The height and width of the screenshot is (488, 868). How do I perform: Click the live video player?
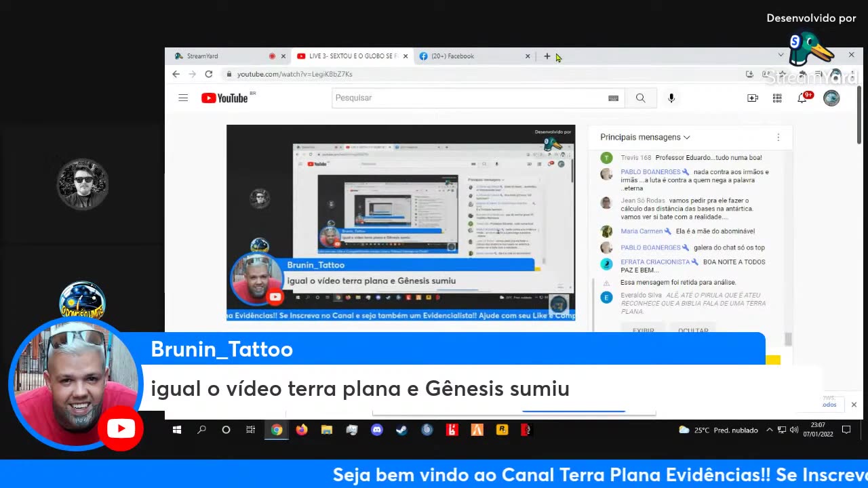coord(401,223)
